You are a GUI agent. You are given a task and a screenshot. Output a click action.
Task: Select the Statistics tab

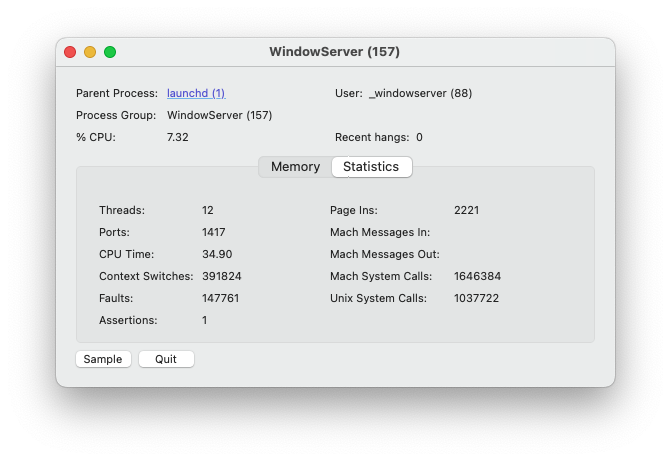[x=371, y=167]
